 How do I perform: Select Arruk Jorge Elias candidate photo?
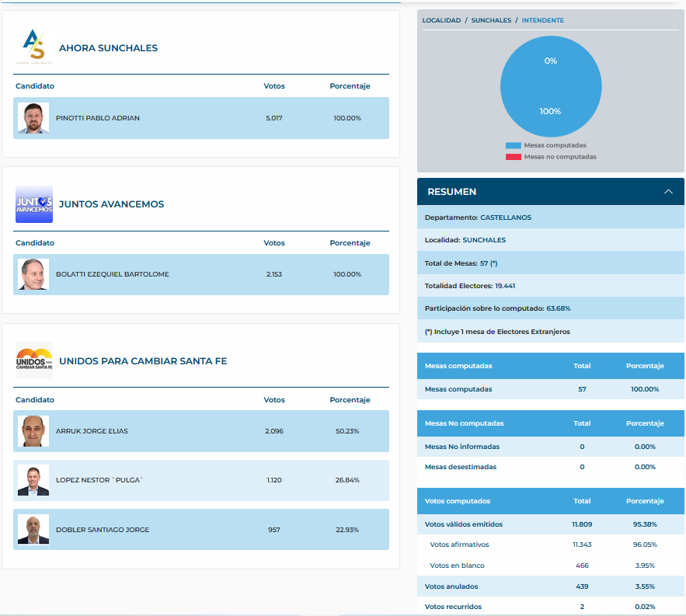[x=33, y=431]
